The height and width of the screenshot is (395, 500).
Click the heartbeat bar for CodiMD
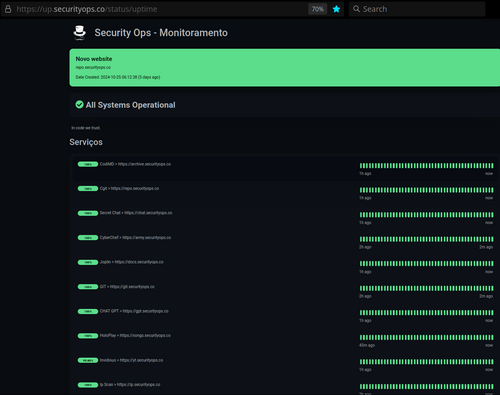[426, 166]
